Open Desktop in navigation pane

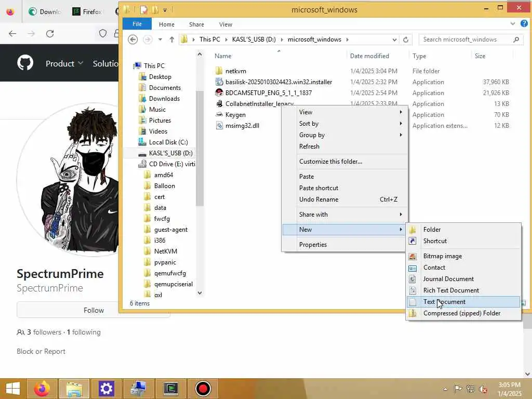160,77
